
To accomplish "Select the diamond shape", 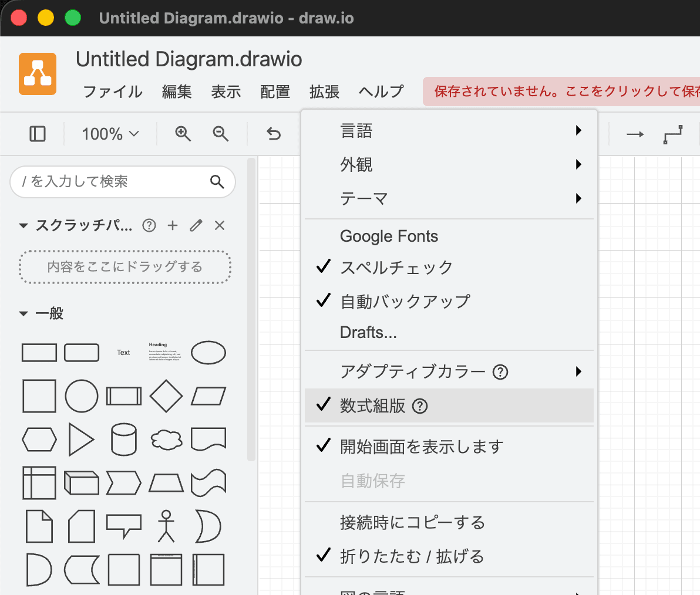I will coord(166,396).
